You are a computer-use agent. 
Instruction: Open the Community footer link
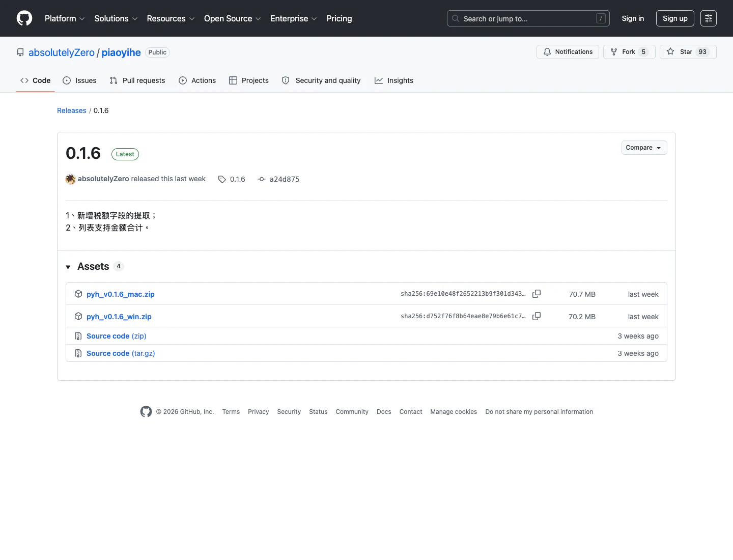[x=352, y=412]
